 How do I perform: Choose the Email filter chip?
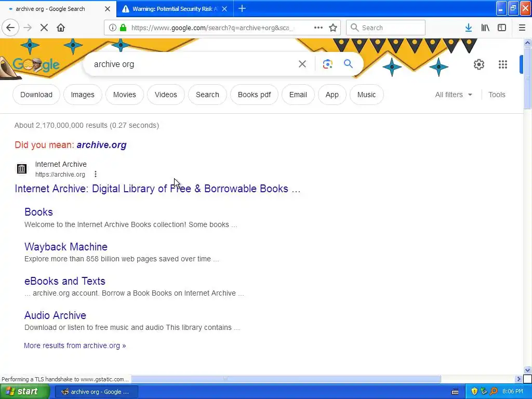coord(298,95)
